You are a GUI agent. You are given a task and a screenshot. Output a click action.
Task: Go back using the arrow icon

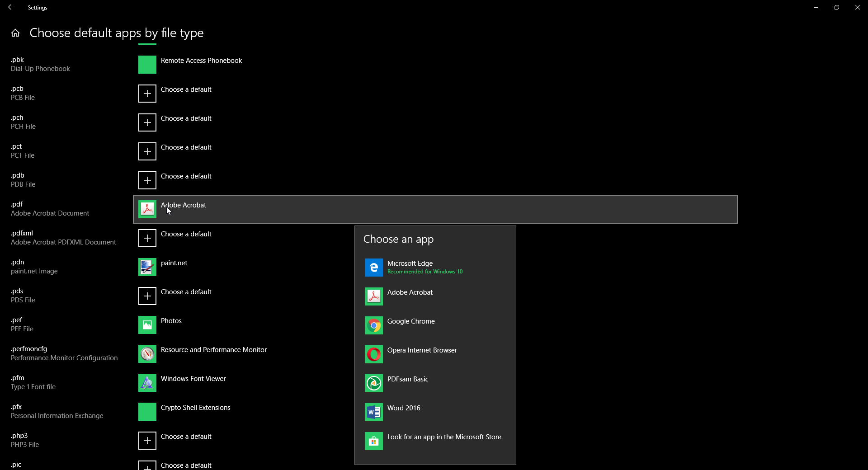click(x=11, y=7)
